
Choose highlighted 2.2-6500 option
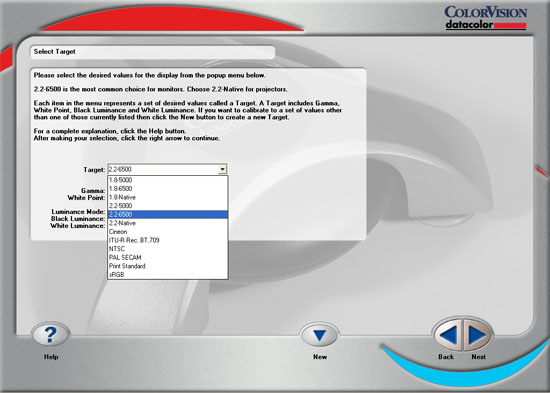point(168,214)
